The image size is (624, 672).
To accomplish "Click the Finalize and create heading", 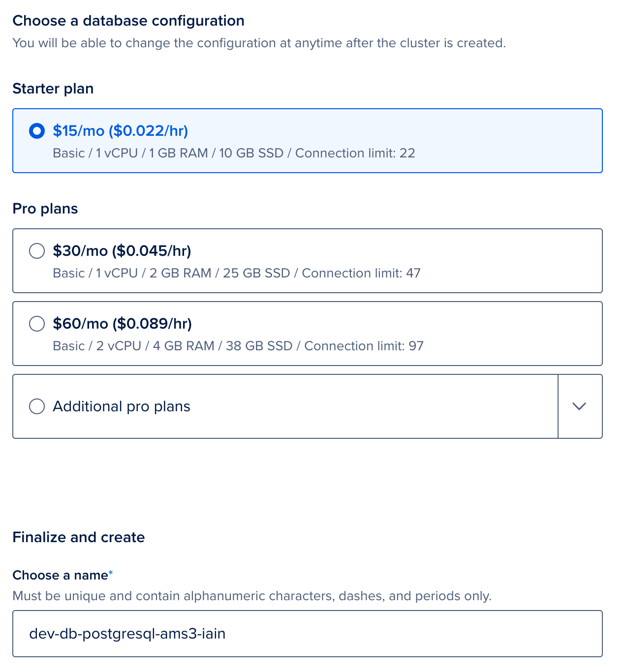I will [x=79, y=537].
